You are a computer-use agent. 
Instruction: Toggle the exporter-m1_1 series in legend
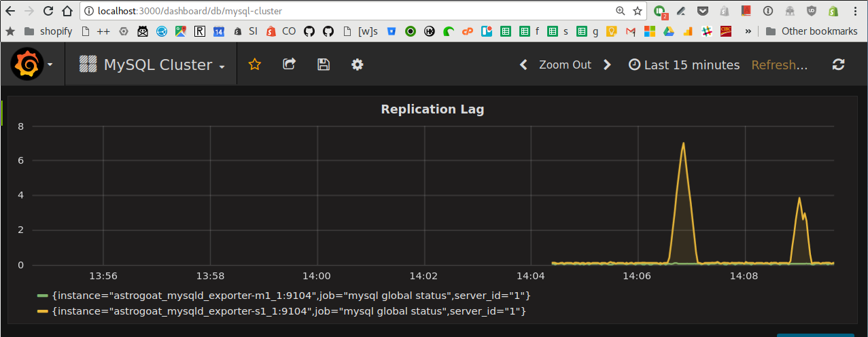(x=291, y=296)
